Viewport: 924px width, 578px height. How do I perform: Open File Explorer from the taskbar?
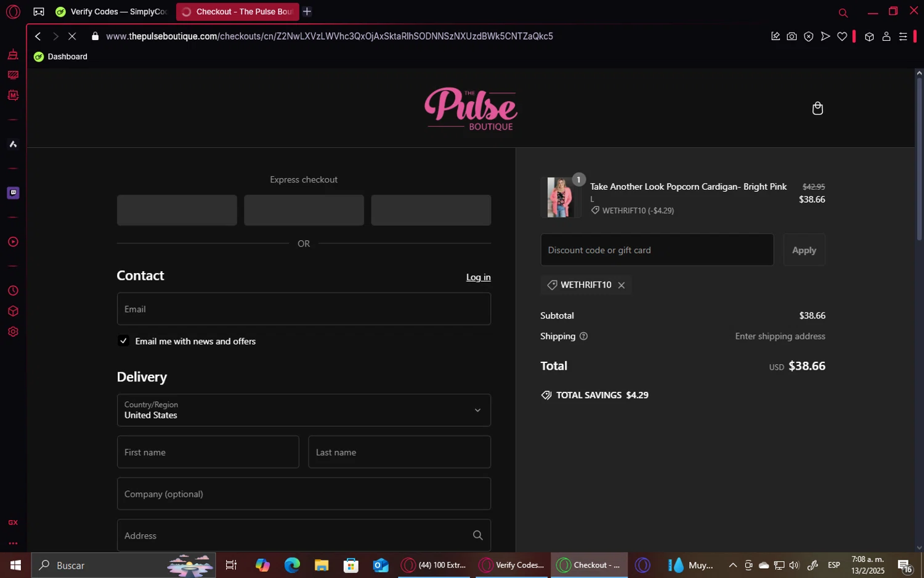[322, 565]
